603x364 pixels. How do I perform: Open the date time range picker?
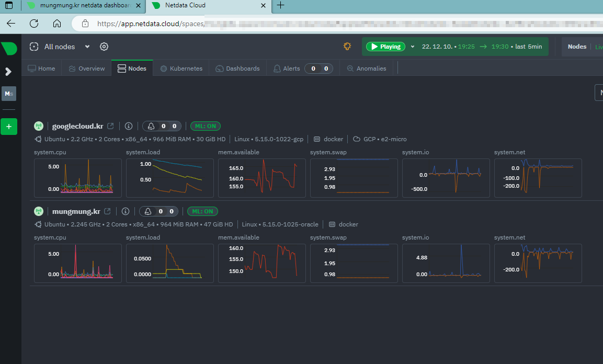(x=482, y=47)
